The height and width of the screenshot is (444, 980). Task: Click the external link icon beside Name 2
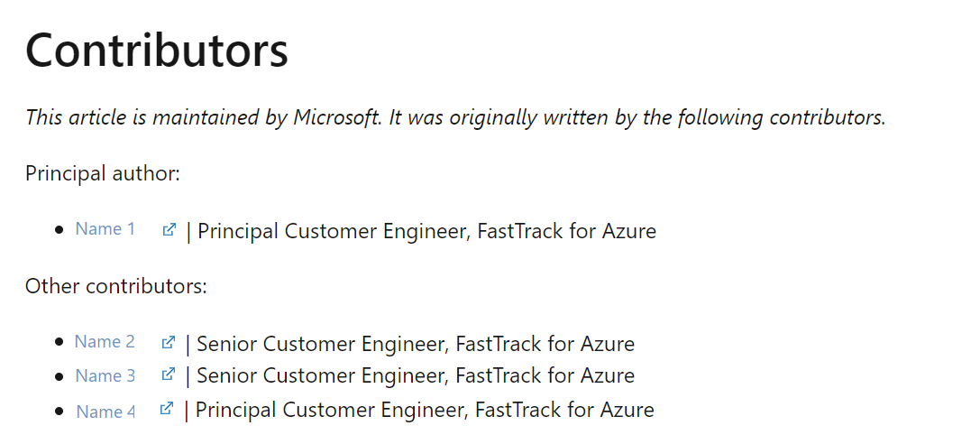click(x=168, y=342)
